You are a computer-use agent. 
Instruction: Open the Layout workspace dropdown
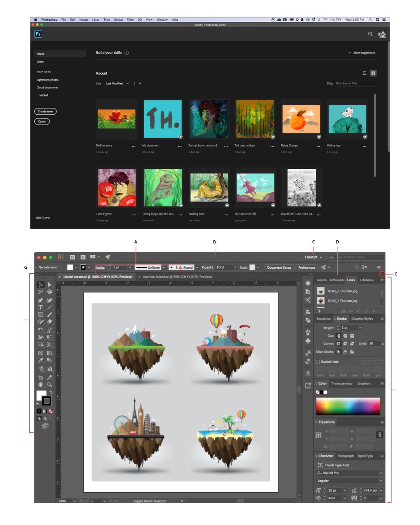(x=313, y=257)
